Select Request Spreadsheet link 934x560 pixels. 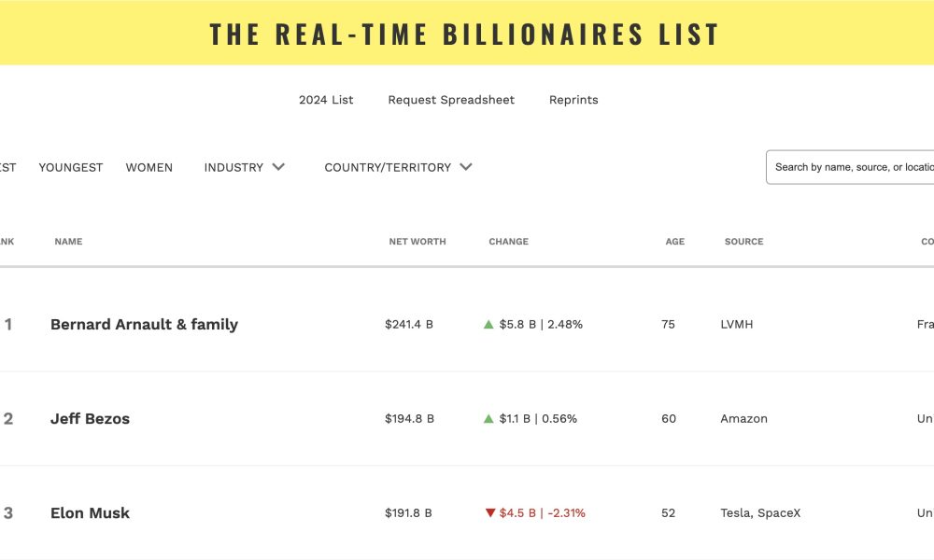[451, 100]
